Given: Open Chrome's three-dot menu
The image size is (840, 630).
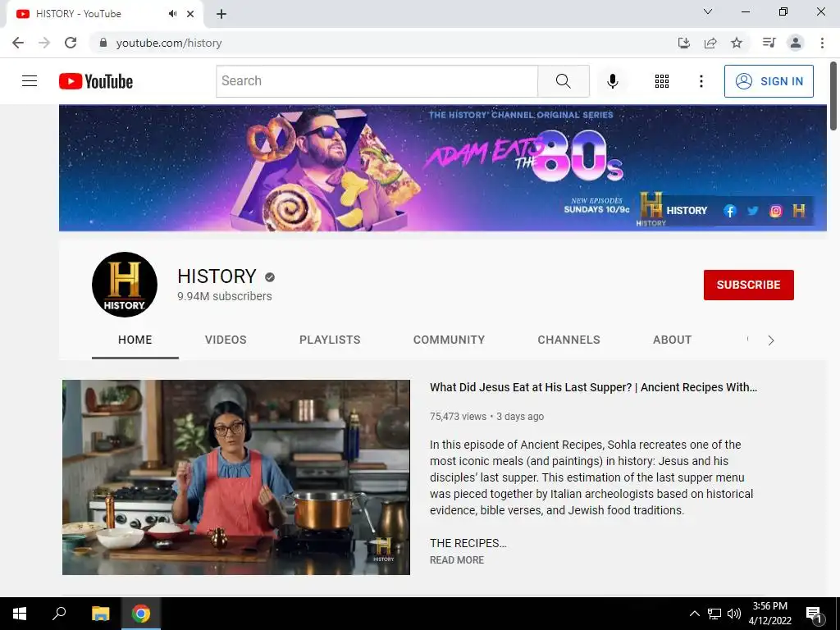Looking at the screenshot, I should click(x=822, y=43).
